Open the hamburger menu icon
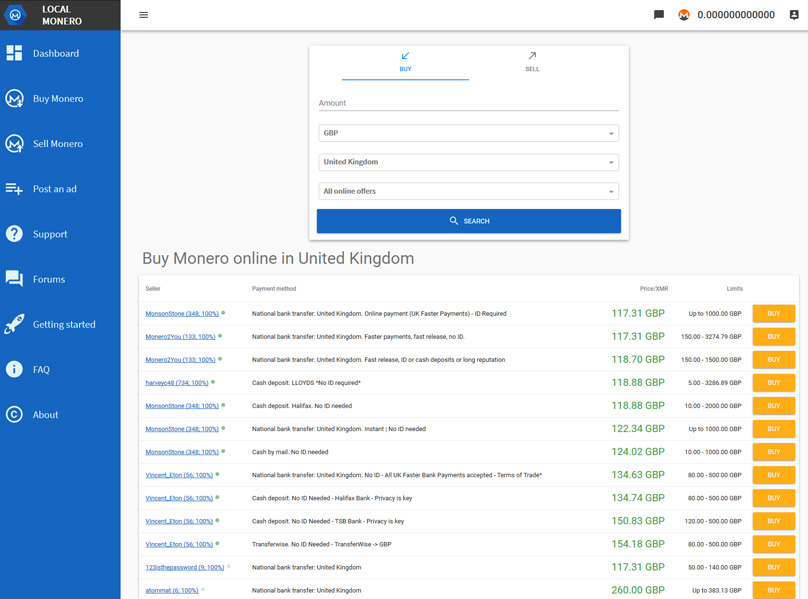 (x=144, y=15)
